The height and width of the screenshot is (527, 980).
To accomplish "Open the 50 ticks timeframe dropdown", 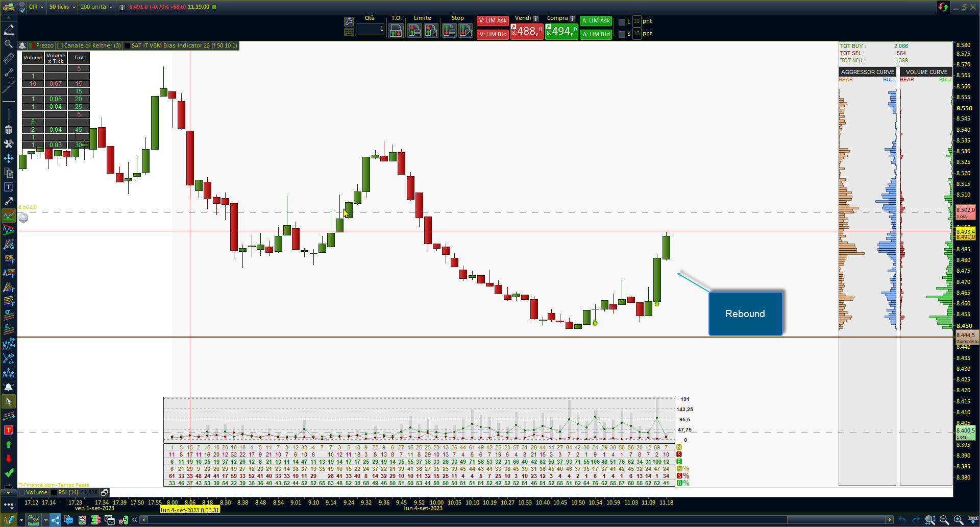I will (62, 7).
